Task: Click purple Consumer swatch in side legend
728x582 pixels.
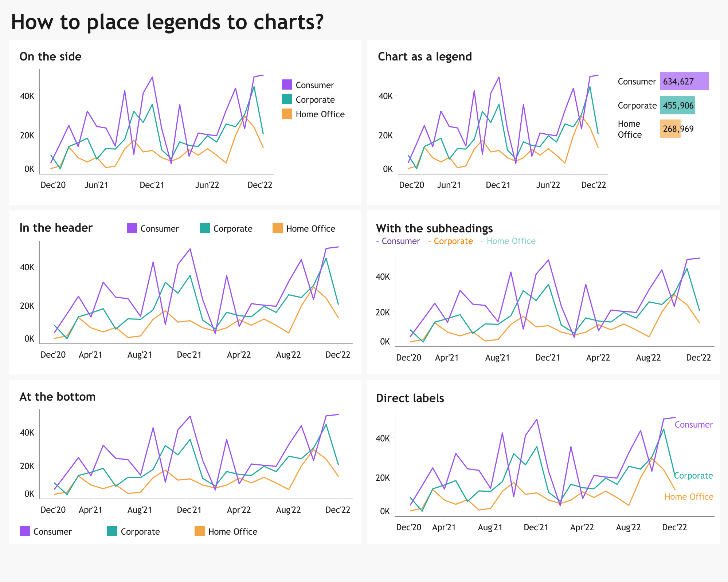Action: [287, 84]
